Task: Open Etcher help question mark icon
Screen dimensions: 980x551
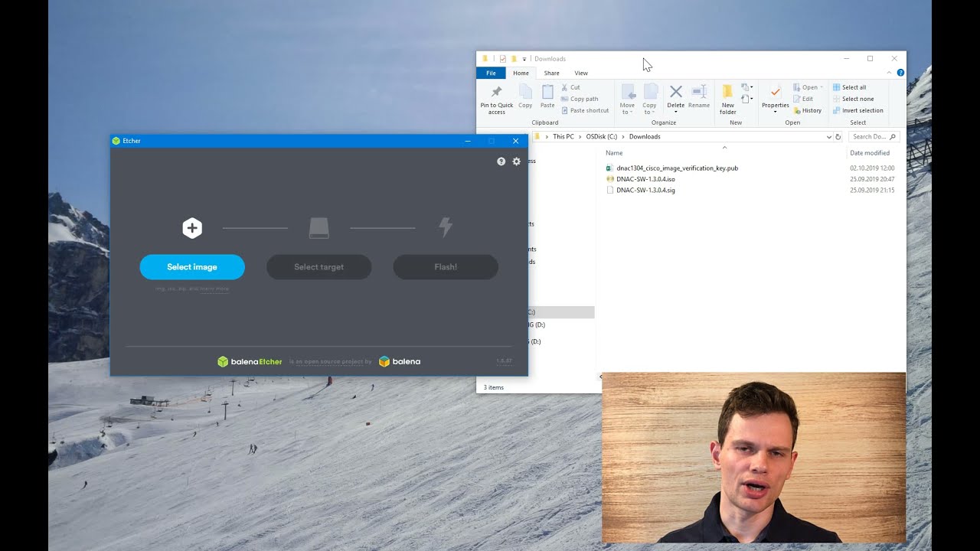Action: coord(501,161)
